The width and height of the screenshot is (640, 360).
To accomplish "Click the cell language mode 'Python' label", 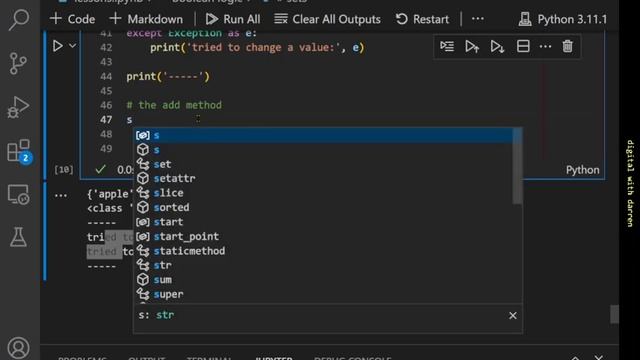I will [x=582, y=170].
